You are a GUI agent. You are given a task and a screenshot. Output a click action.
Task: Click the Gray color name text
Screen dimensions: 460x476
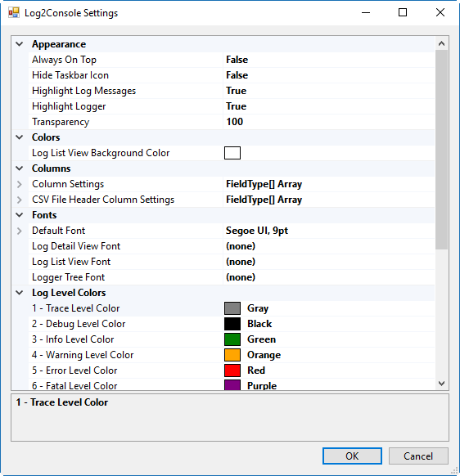(x=258, y=308)
